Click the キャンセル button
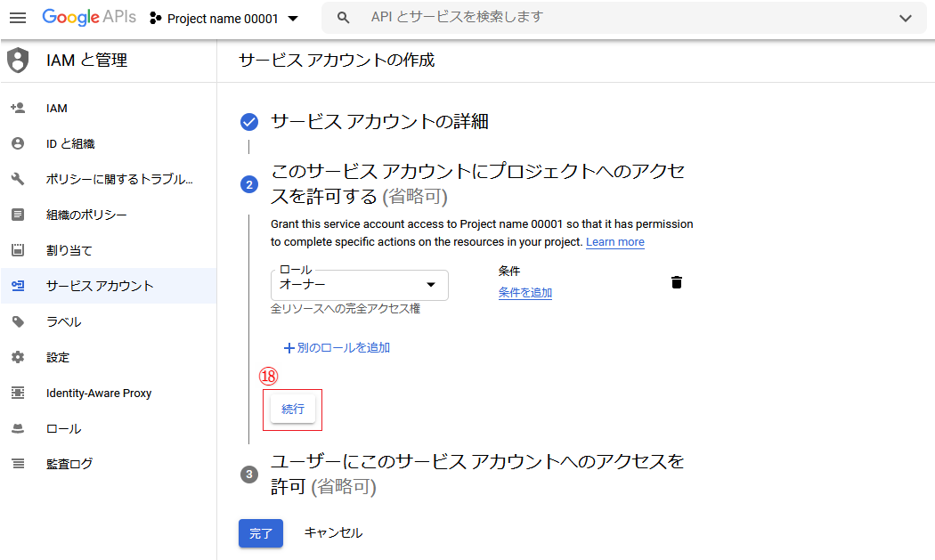The width and height of the screenshot is (935, 560). tap(333, 533)
